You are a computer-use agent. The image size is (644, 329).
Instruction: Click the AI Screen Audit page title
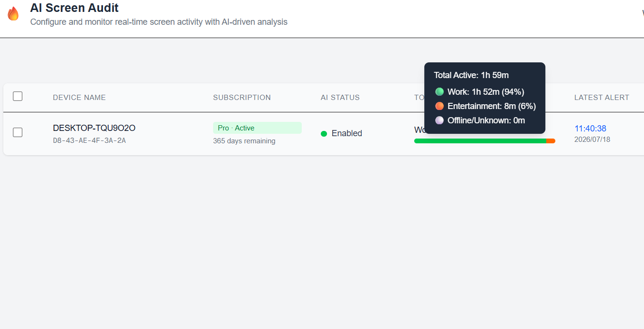click(74, 8)
